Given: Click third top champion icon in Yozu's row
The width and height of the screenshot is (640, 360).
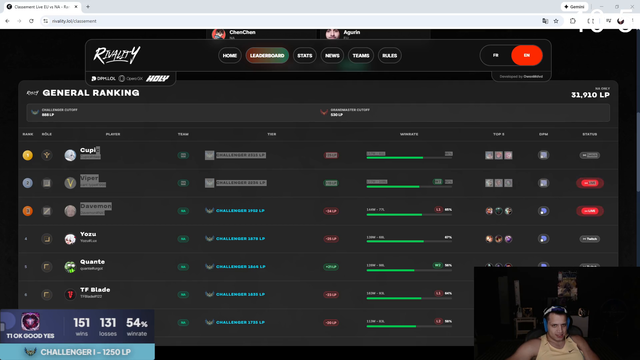Looking at the screenshot, I should coord(508,239).
